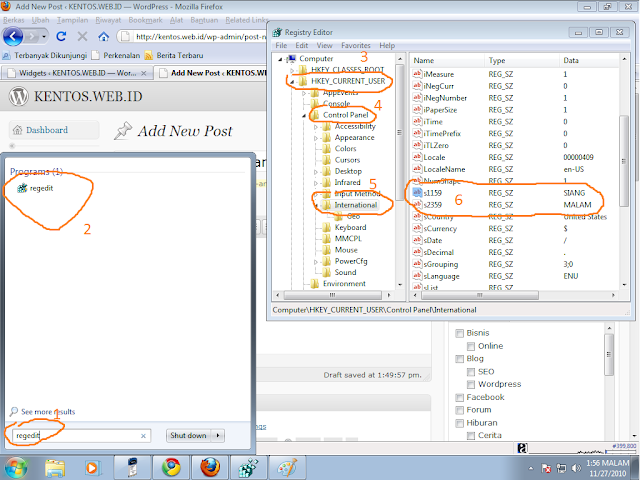Viewport: 640px width, 480px height.
Task: Click the Shut down button
Action: click(189, 436)
